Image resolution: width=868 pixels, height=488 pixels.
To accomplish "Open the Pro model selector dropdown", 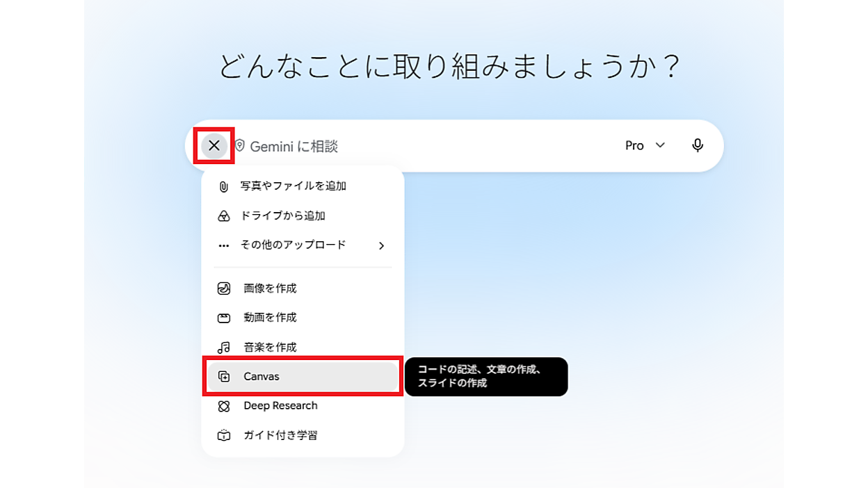I will 645,145.
